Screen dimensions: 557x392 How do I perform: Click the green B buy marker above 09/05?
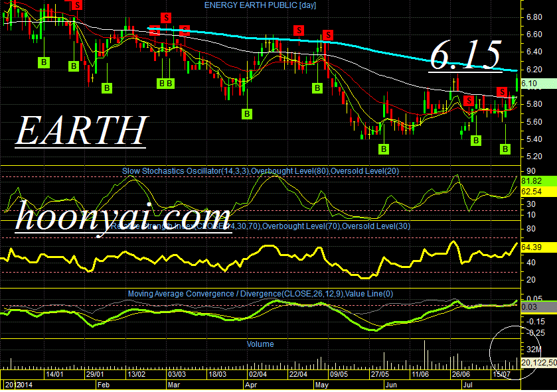coord(317,88)
